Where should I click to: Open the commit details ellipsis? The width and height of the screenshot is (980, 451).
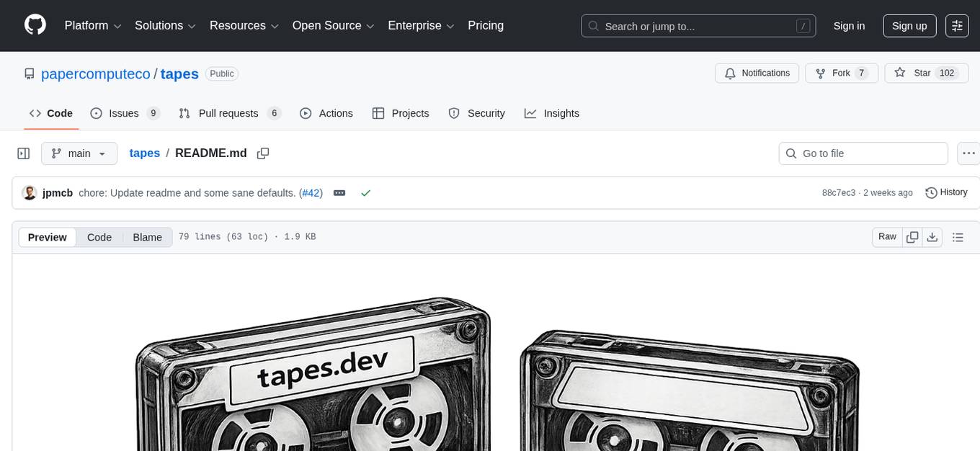coord(339,192)
